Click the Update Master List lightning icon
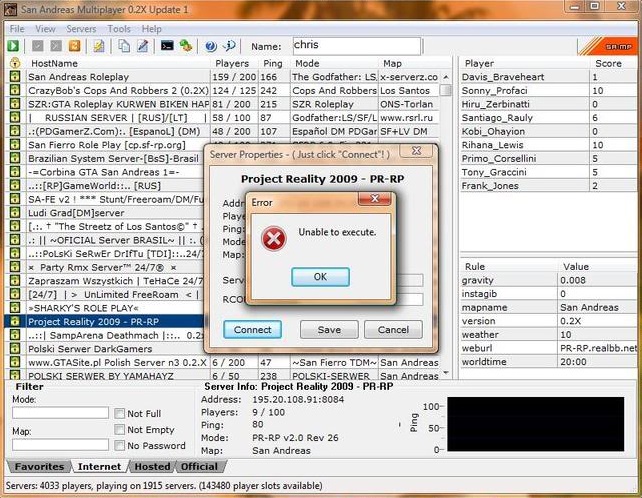Viewport: 642px width, 498px height. pyautogui.click(x=99, y=45)
